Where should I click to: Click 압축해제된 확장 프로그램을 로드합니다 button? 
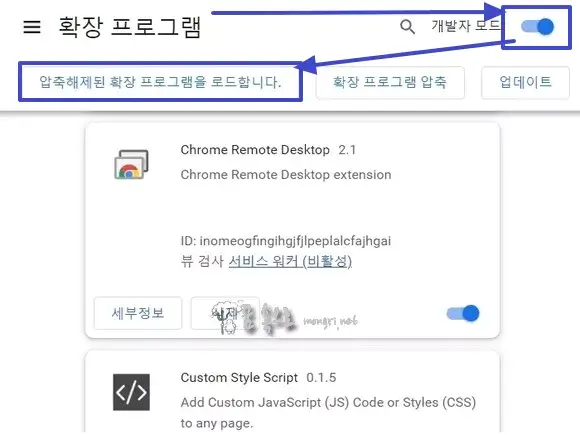click(x=161, y=82)
